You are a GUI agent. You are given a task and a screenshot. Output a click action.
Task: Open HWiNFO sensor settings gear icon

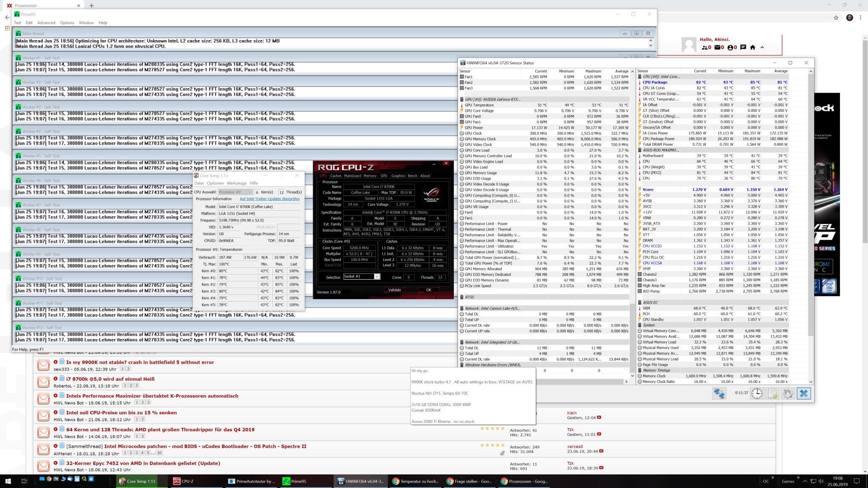[x=788, y=393]
